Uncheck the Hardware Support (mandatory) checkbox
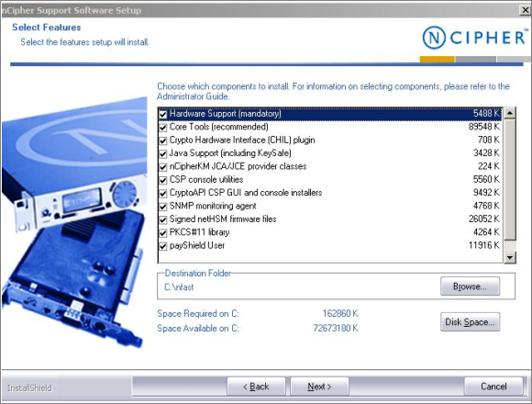The width and height of the screenshot is (532, 404). tap(163, 114)
